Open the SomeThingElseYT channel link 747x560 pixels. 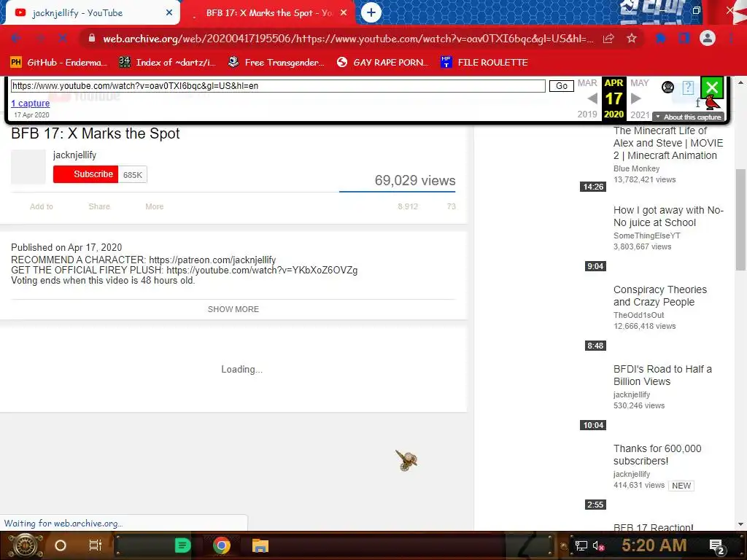(647, 236)
